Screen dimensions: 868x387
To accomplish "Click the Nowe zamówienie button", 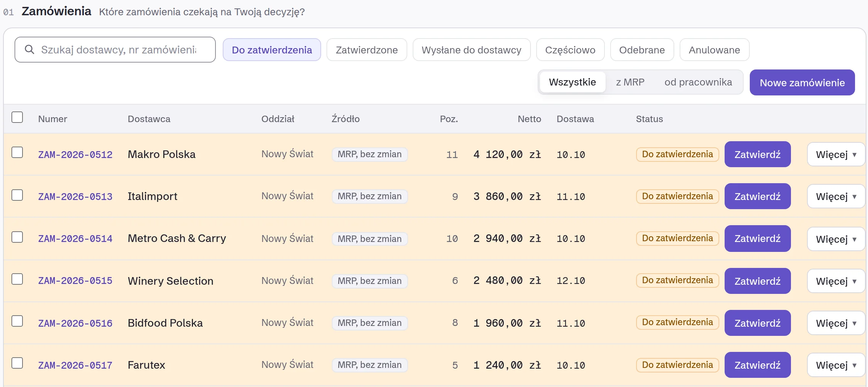I will [x=802, y=82].
